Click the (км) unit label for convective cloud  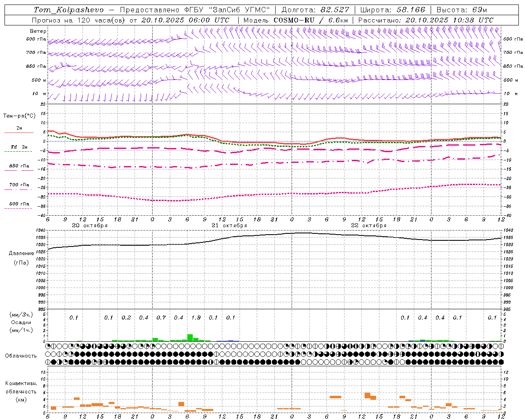tap(21, 399)
